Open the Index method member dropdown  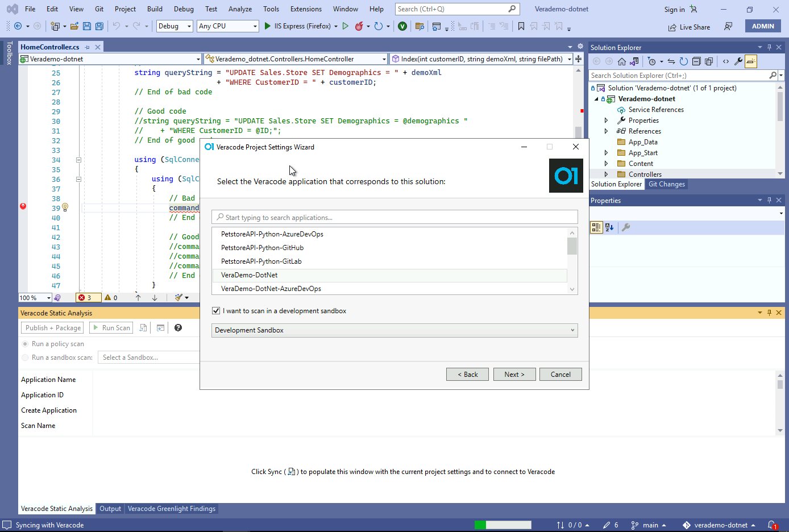click(481, 59)
